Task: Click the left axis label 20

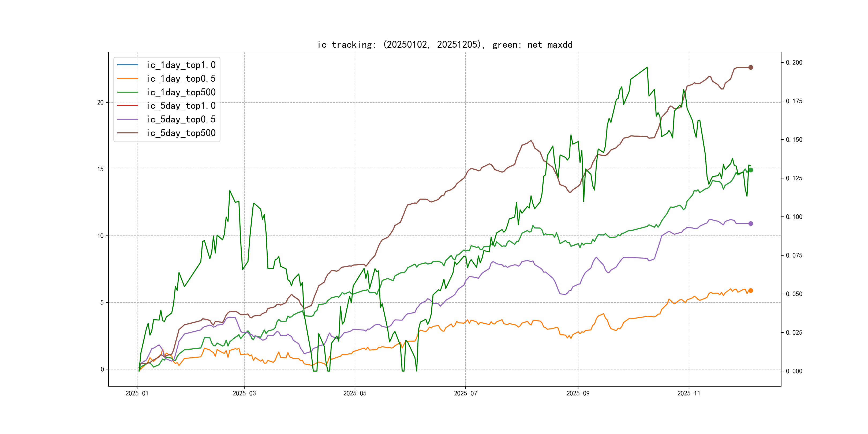Action: click(x=100, y=102)
